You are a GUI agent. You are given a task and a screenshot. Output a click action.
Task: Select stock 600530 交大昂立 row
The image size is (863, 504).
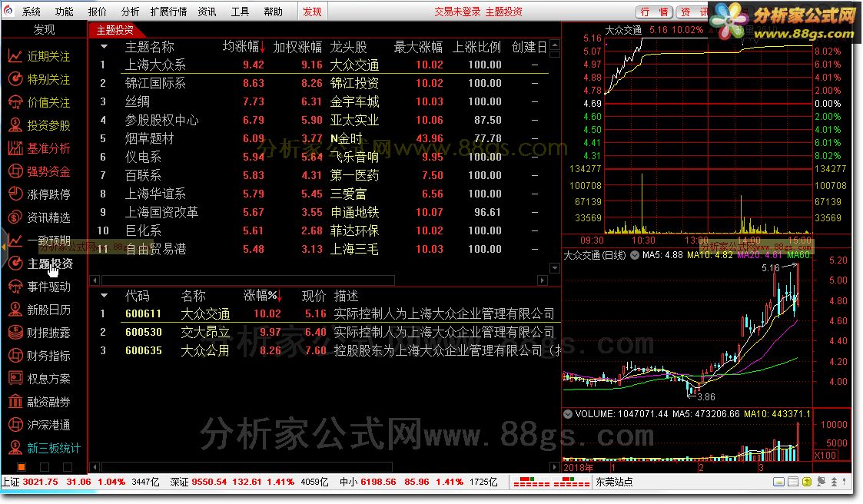[x=325, y=333]
